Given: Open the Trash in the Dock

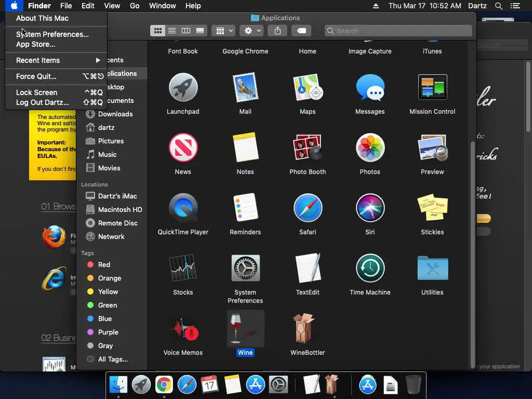Looking at the screenshot, I should coord(413,385).
